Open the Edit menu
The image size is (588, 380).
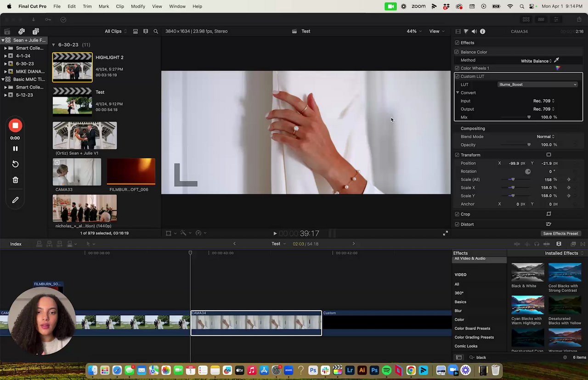72,6
